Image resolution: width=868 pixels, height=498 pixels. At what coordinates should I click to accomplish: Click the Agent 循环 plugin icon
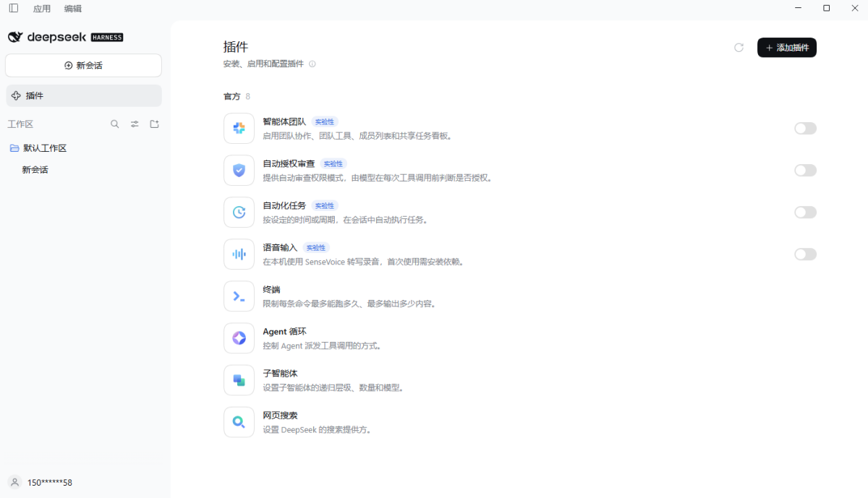pyautogui.click(x=239, y=338)
